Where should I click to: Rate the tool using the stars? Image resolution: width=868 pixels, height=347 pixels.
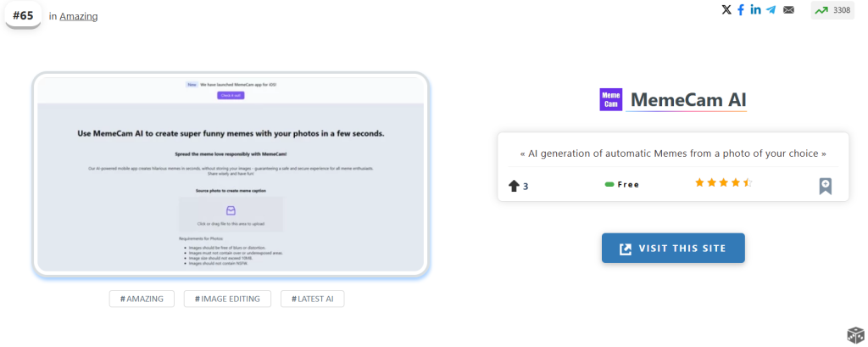click(723, 183)
